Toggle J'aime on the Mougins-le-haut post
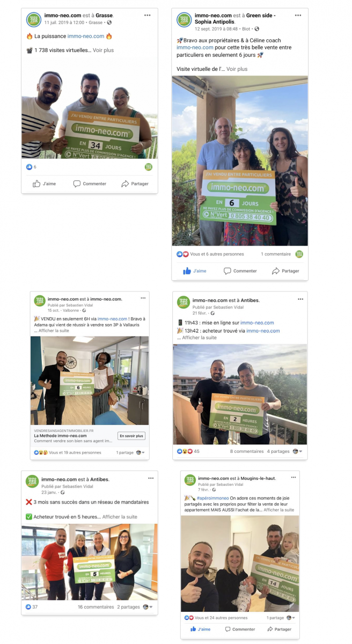Screen dimensions: 352x644 [x=200, y=629]
